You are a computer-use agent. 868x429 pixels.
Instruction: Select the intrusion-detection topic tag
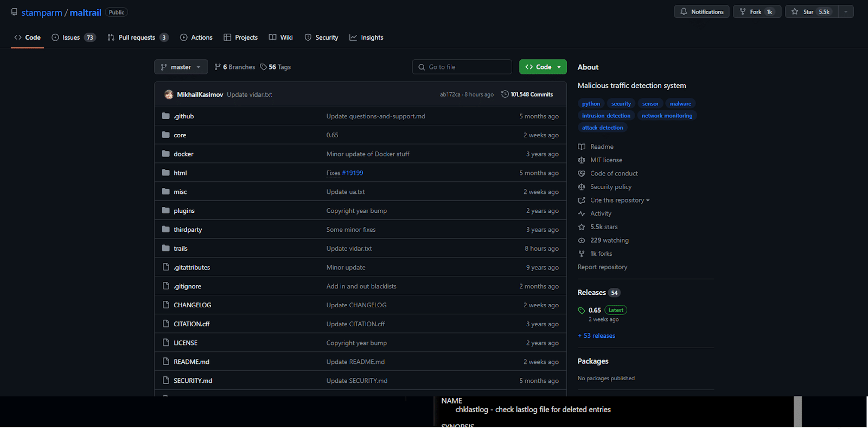pyautogui.click(x=606, y=116)
